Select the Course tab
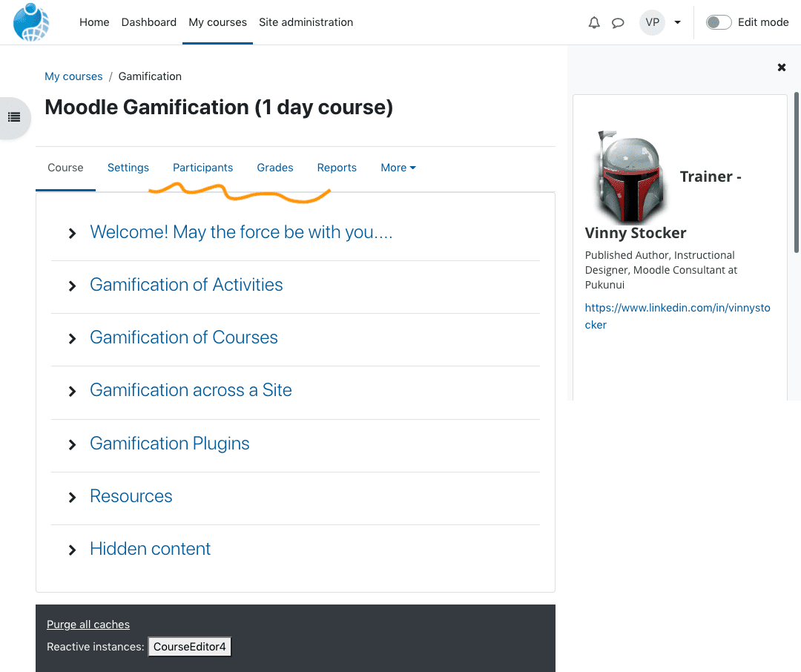The height and width of the screenshot is (672, 801). click(65, 168)
